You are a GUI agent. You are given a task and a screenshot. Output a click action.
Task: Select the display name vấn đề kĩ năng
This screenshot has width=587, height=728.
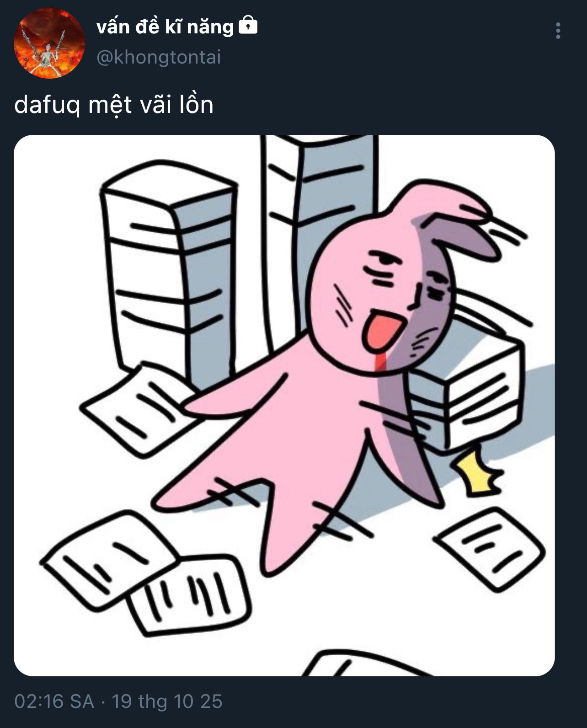point(165,27)
